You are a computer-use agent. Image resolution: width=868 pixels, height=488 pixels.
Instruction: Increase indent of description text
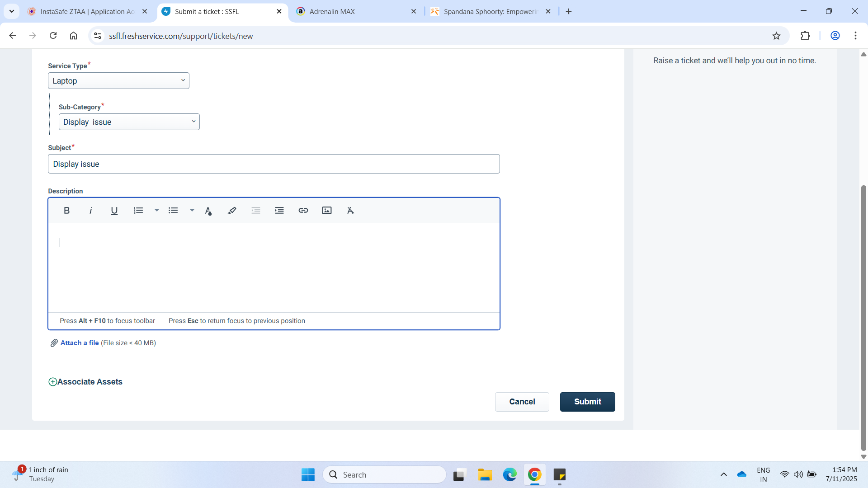pos(279,211)
